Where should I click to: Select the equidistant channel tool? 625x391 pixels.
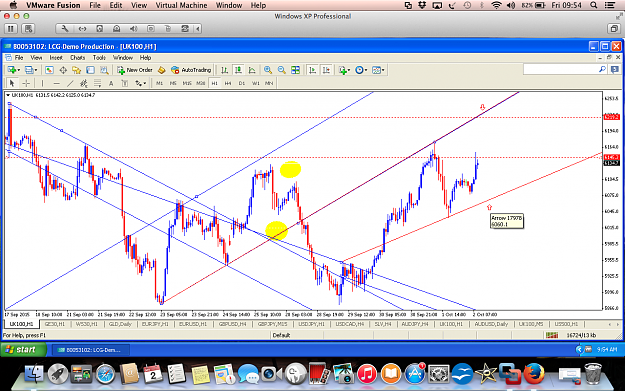[84, 83]
